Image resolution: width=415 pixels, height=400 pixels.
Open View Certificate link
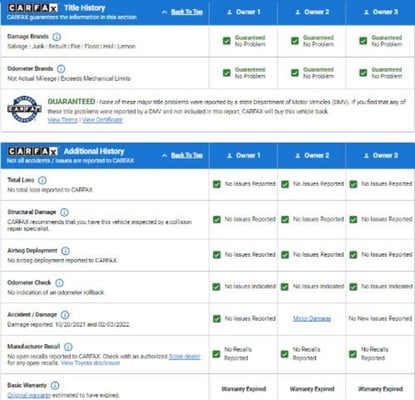pyautogui.click(x=102, y=120)
